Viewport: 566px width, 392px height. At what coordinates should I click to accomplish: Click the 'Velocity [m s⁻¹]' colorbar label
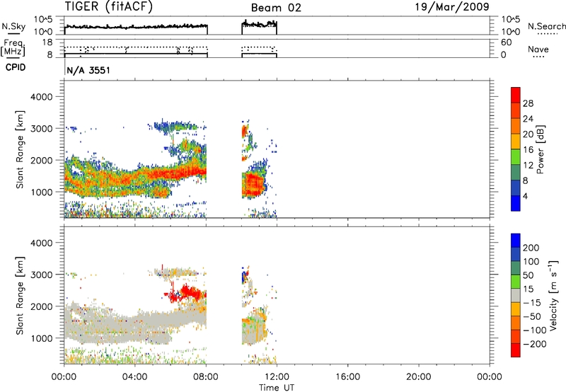click(553, 296)
